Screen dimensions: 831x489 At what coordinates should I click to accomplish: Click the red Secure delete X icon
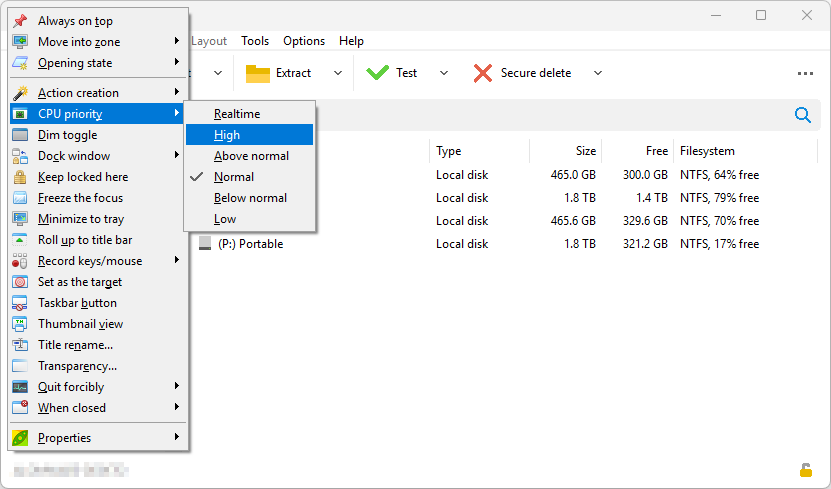(x=483, y=73)
